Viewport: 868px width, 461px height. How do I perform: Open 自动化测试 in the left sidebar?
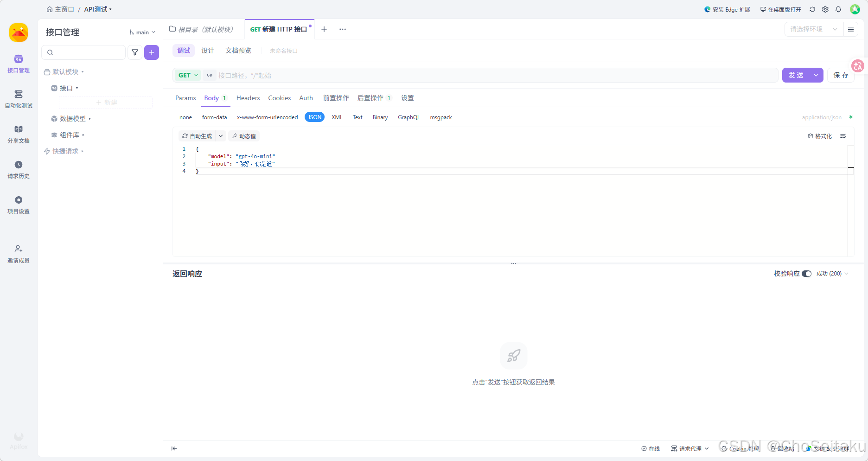[19, 99]
